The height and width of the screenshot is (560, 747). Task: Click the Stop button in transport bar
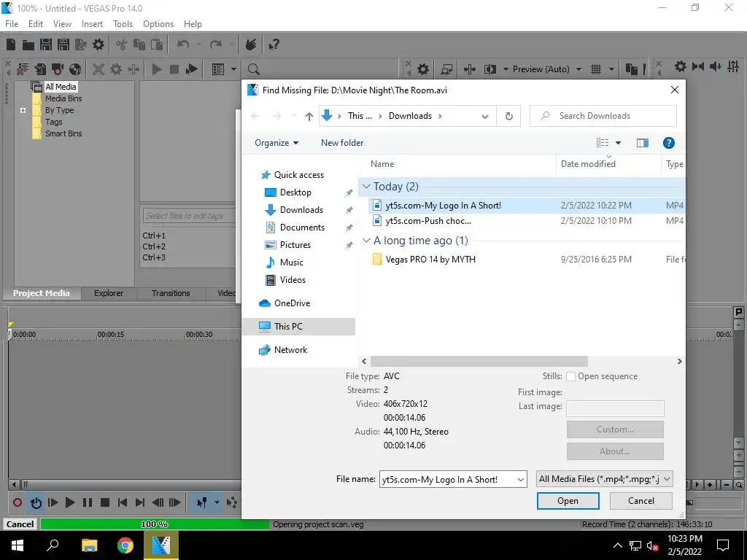click(x=105, y=502)
